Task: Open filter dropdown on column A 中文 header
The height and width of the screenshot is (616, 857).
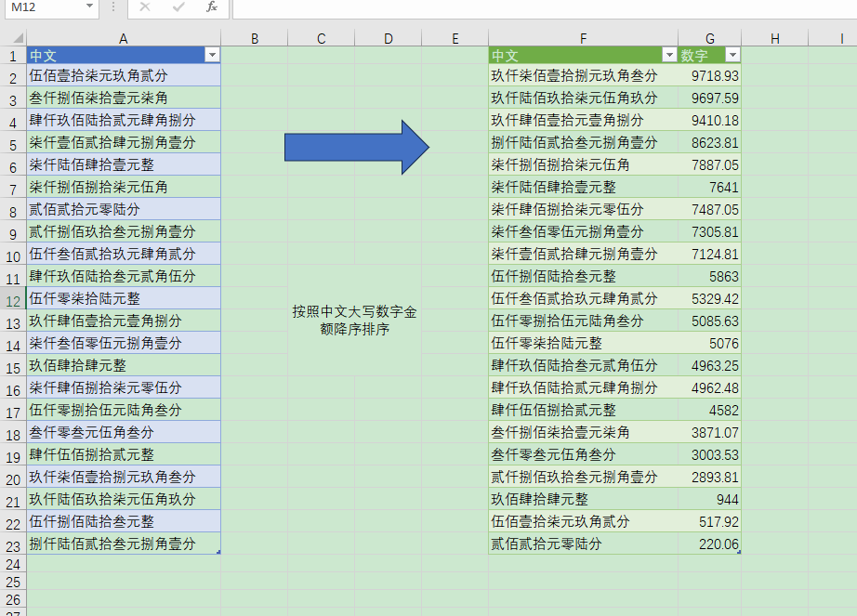Action: pyautogui.click(x=212, y=55)
